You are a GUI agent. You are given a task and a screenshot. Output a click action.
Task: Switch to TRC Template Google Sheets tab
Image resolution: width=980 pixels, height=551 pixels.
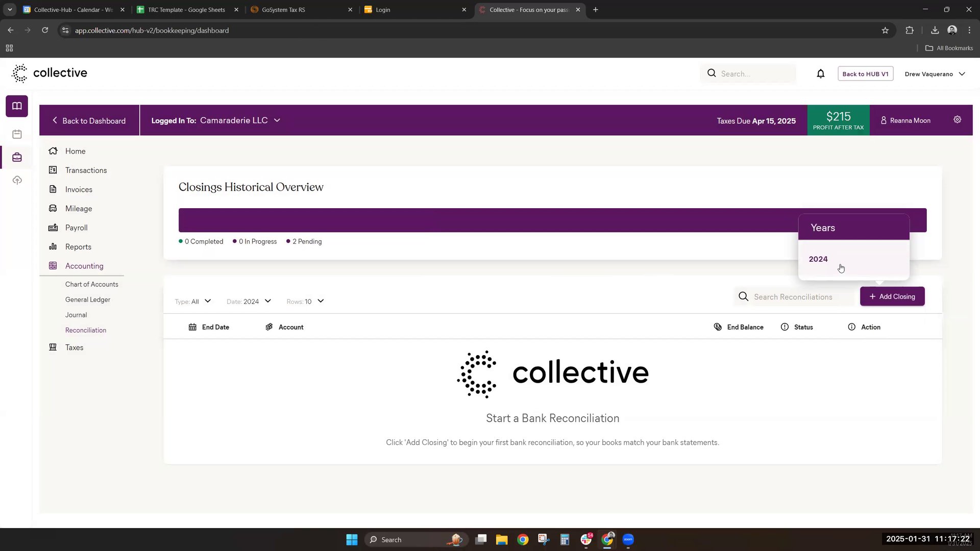tap(187, 10)
